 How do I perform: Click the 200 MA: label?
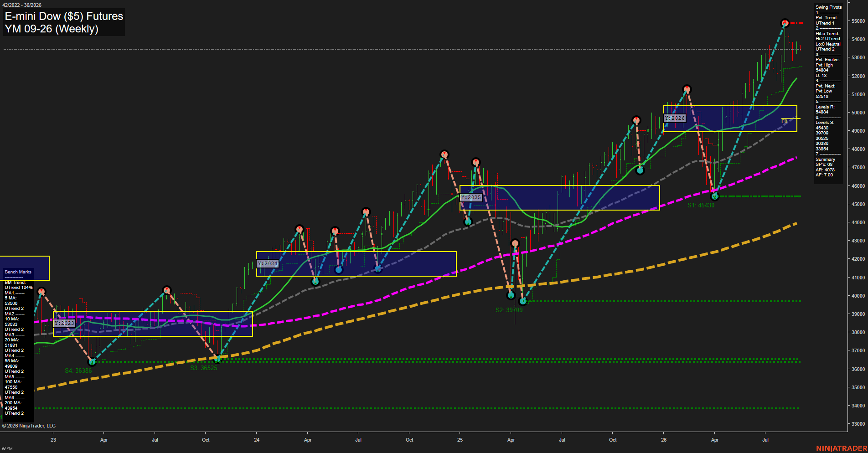click(13, 403)
